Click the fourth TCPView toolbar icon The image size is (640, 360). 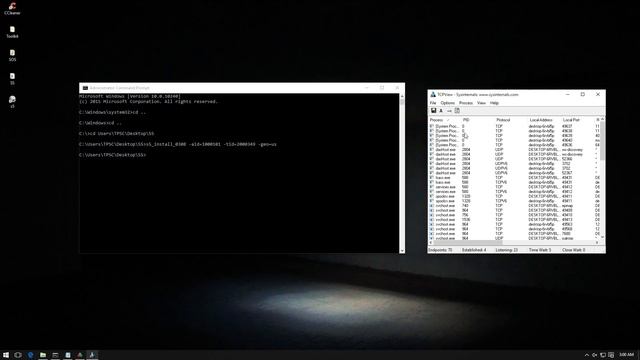(457, 111)
